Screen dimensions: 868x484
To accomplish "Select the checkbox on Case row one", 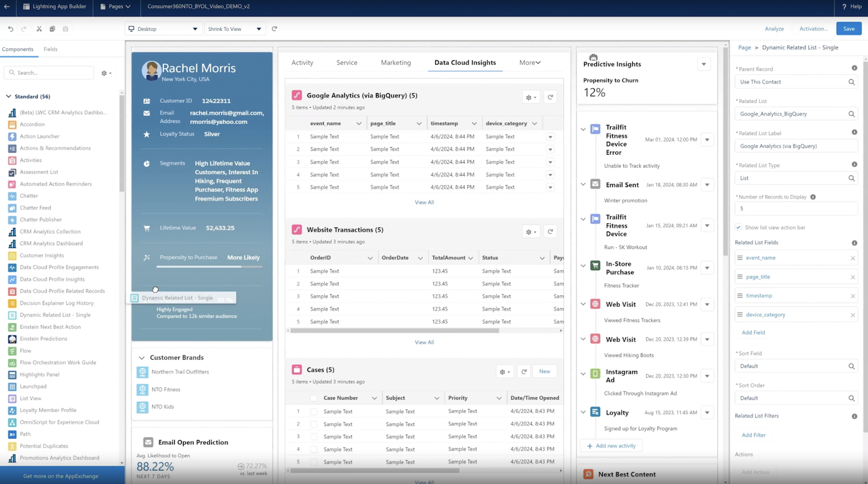I will tap(314, 411).
